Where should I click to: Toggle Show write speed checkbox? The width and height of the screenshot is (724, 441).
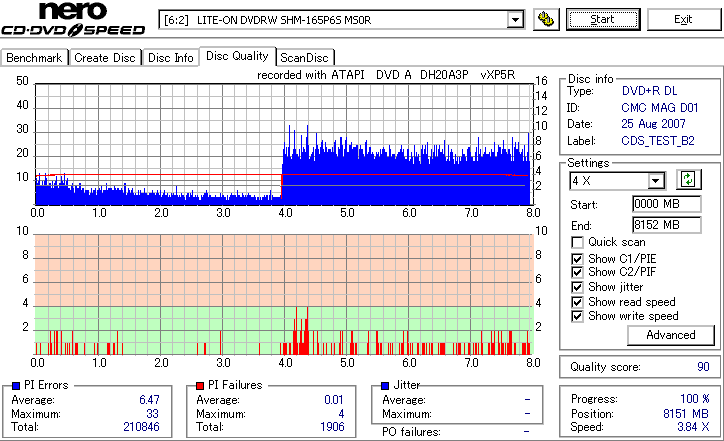point(577,316)
